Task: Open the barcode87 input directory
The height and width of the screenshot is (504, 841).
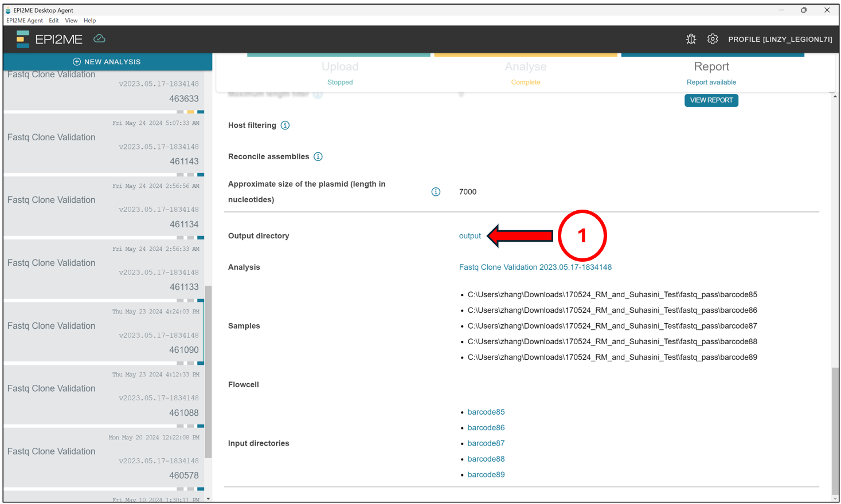Action: click(x=486, y=443)
